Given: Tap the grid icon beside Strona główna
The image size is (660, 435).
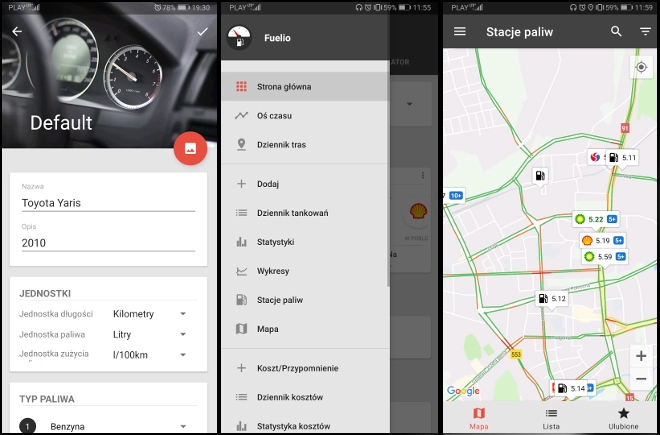Looking at the screenshot, I should tap(241, 86).
